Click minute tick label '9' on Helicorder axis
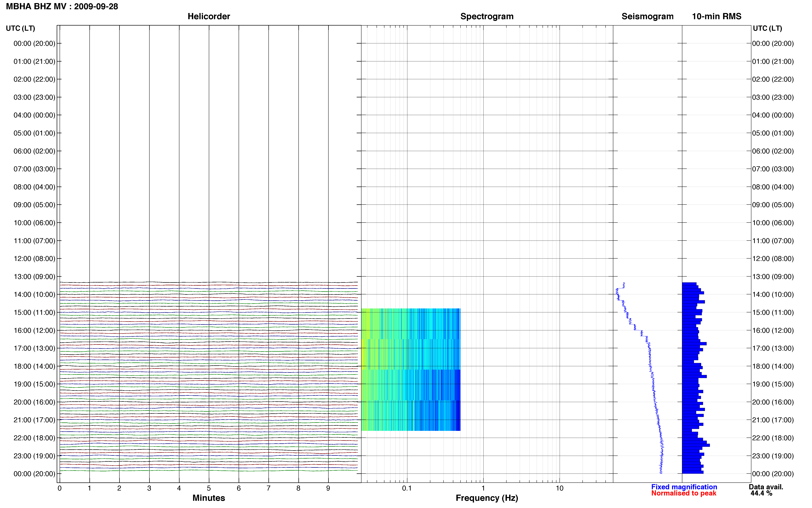The height and width of the screenshot is (508, 812). point(328,488)
